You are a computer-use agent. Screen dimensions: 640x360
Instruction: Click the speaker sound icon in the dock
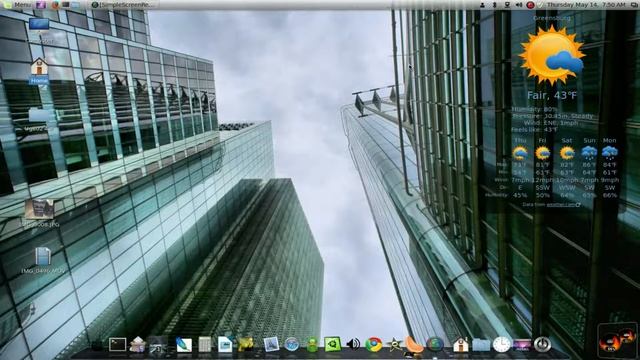pyautogui.click(x=353, y=344)
